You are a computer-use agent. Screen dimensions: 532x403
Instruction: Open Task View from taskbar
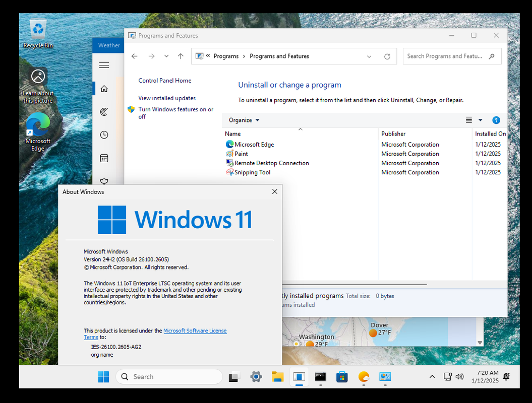(234, 377)
